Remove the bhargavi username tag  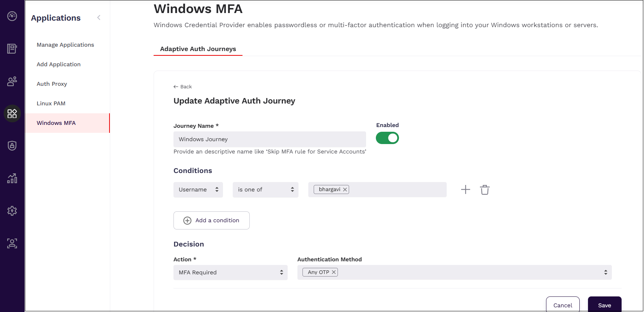(x=345, y=190)
